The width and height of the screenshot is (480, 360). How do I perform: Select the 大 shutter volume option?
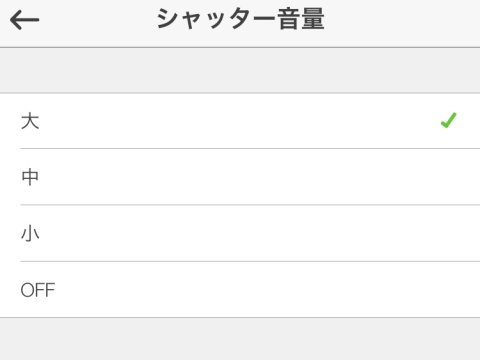pos(240,121)
